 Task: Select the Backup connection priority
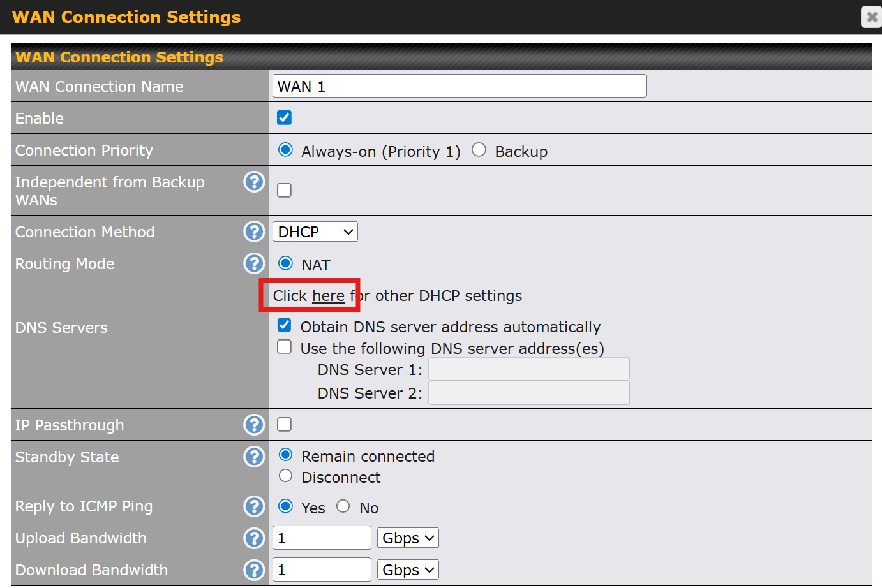point(479,150)
